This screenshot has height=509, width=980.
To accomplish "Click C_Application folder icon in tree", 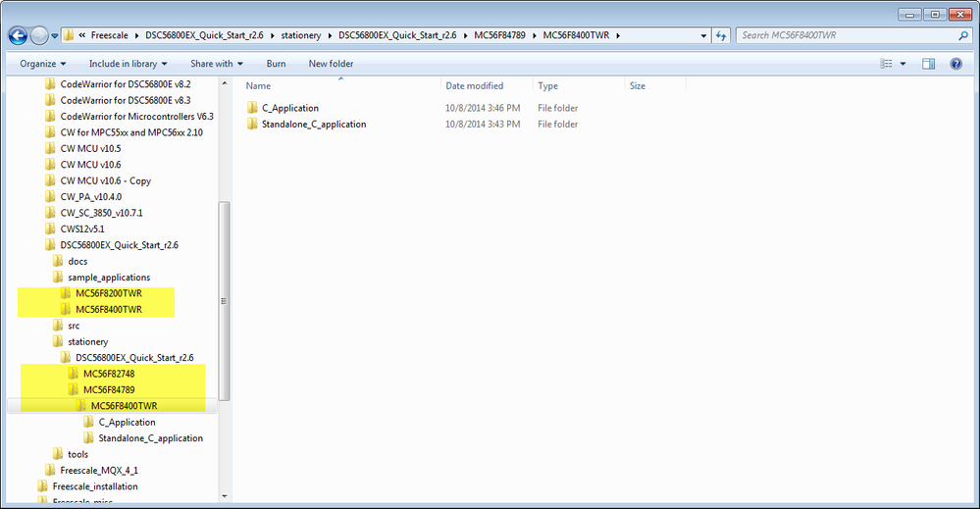I will tap(88, 422).
